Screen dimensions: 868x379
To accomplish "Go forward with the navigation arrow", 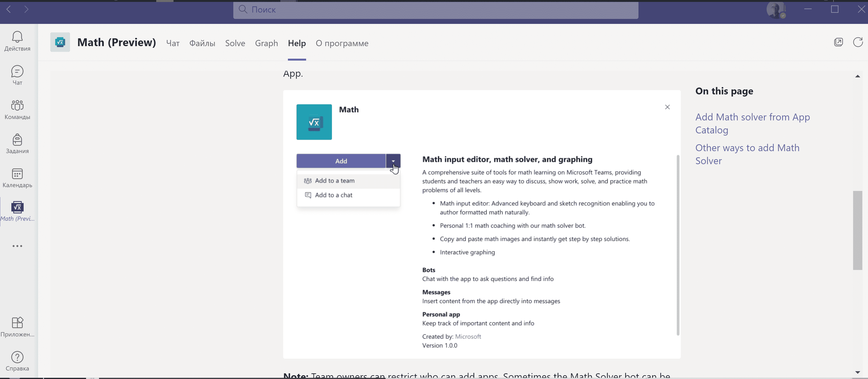I will (x=26, y=9).
